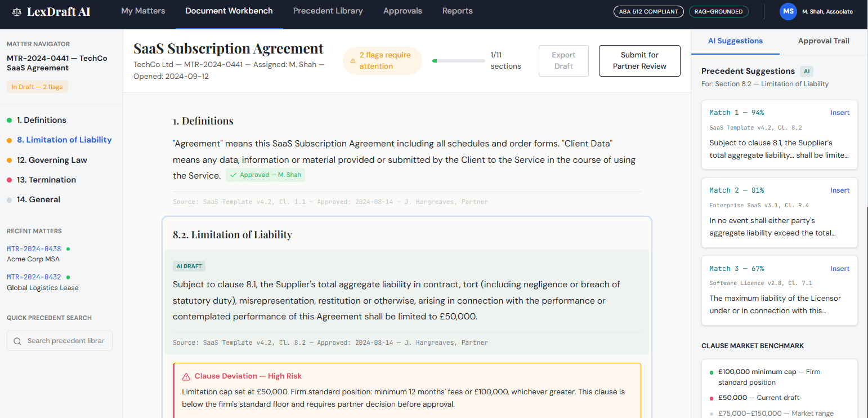Image resolution: width=868 pixels, height=418 pixels.
Task: Select Document Workbench tab
Action: click(x=229, y=11)
